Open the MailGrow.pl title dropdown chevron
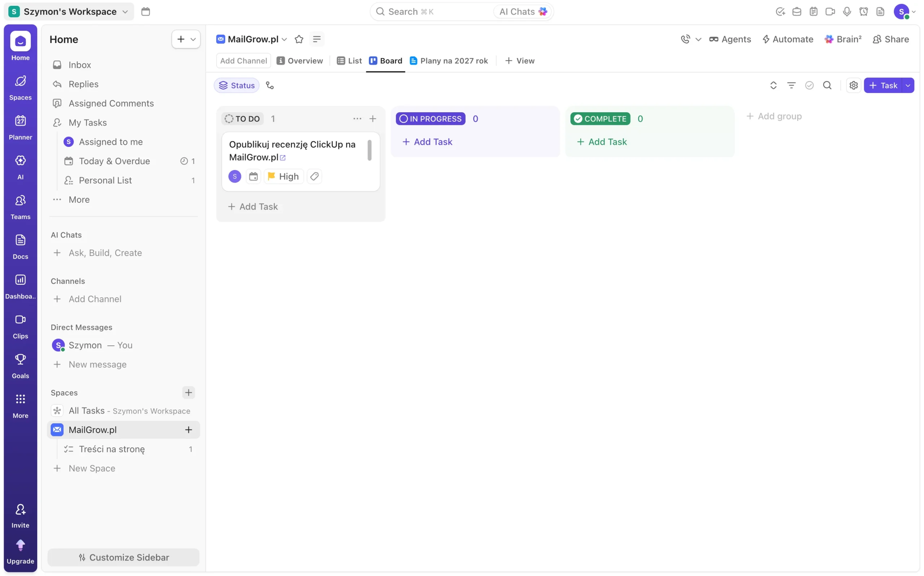924x576 pixels. [284, 39]
